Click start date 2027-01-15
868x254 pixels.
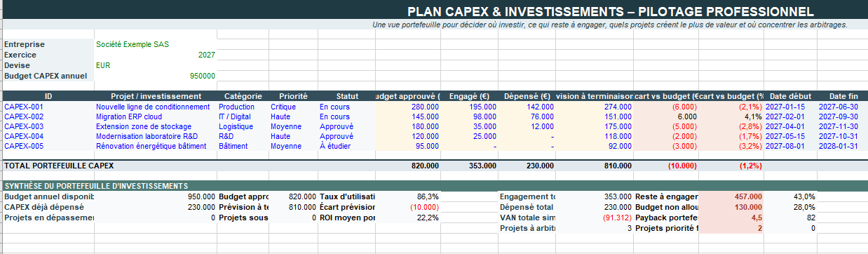point(790,107)
